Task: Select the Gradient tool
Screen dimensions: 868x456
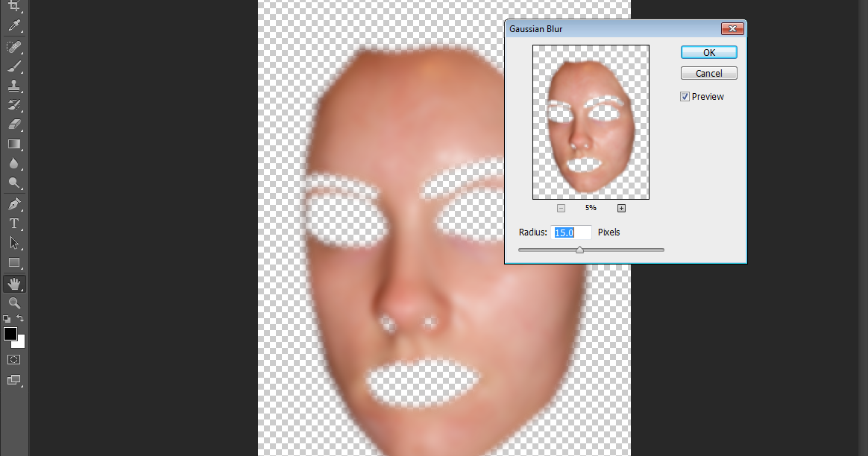Action: tap(15, 145)
